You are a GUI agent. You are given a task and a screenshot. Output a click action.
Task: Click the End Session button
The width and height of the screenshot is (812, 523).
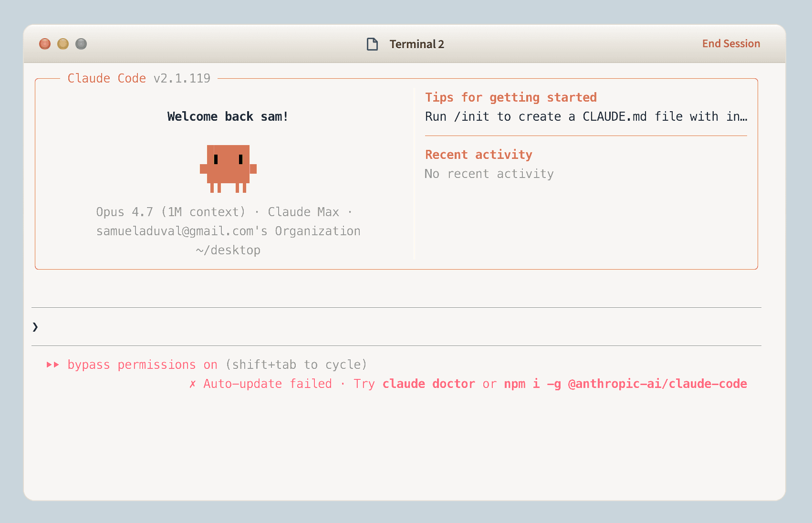731,44
